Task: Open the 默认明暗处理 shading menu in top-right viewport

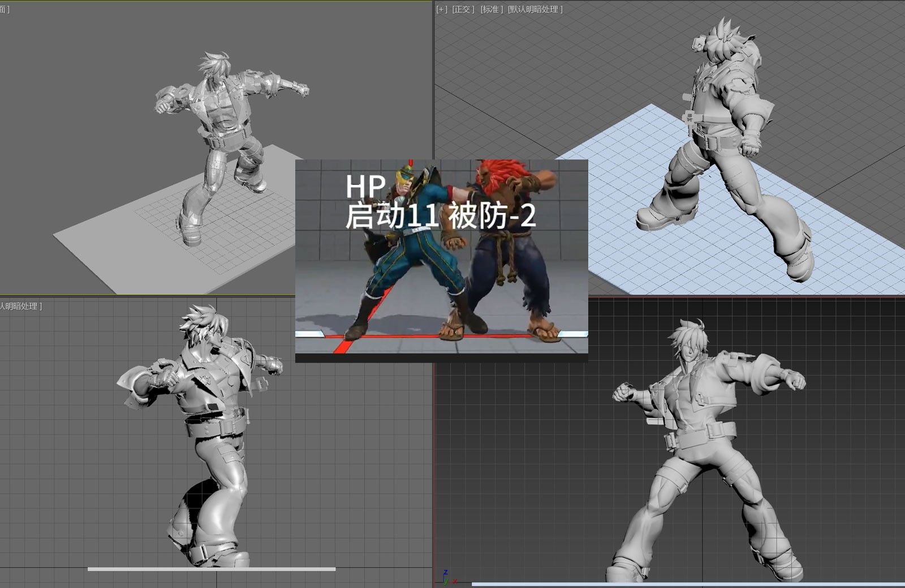Action: tap(535, 10)
